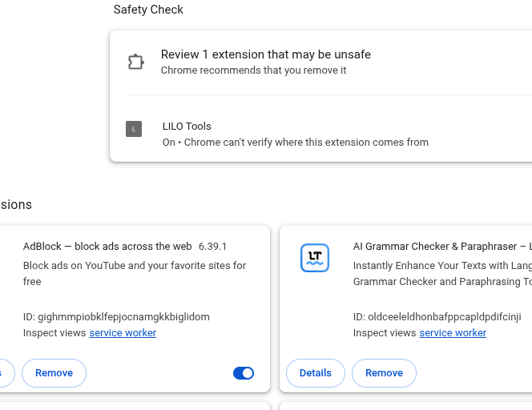
Task: Click the AdBlock extension title
Action: coord(107,247)
